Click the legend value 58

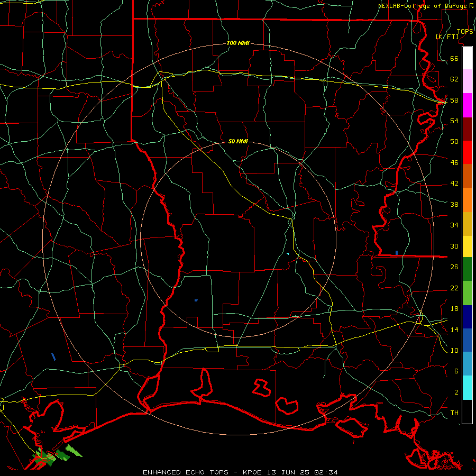click(x=454, y=100)
